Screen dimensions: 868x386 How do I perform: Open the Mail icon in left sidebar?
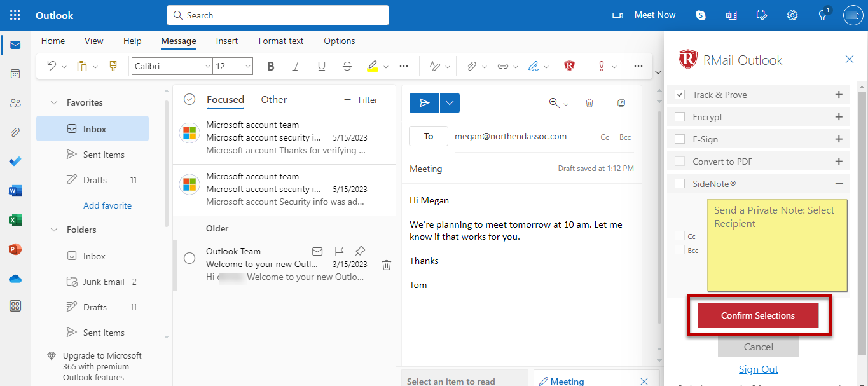[x=15, y=45]
